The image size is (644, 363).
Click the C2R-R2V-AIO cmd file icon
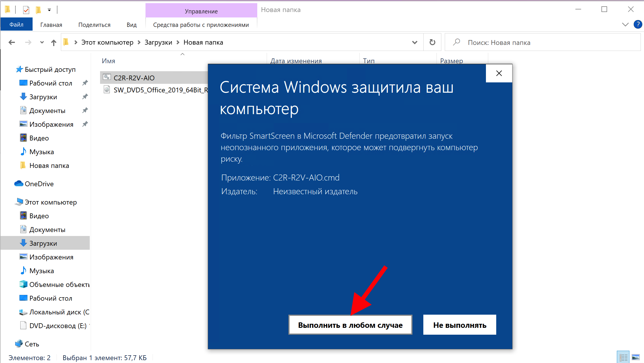107,77
